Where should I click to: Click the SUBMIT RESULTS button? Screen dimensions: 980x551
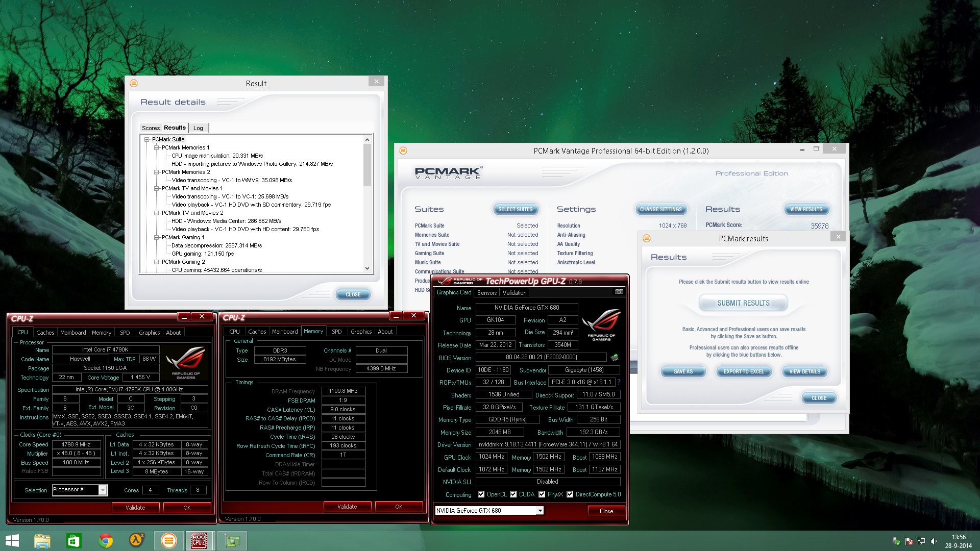(x=743, y=303)
